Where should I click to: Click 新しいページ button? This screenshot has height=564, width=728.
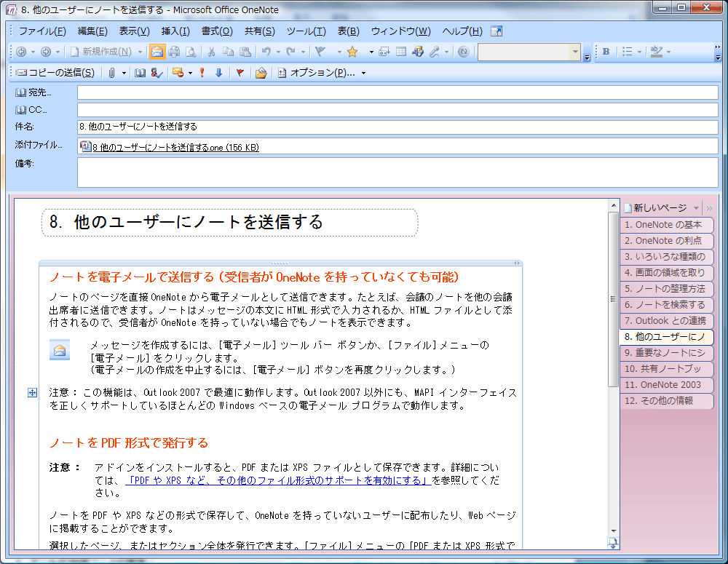(x=655, y=208)
